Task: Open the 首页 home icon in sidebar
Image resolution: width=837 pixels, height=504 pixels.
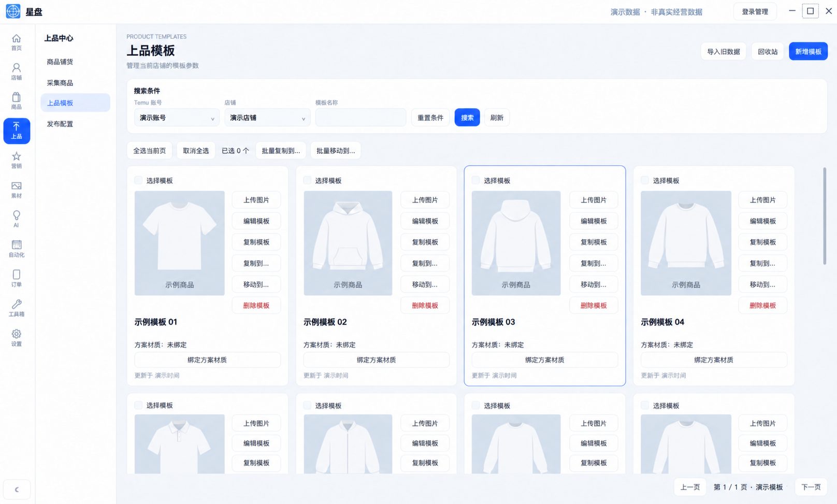Action: tap(17, 42)
